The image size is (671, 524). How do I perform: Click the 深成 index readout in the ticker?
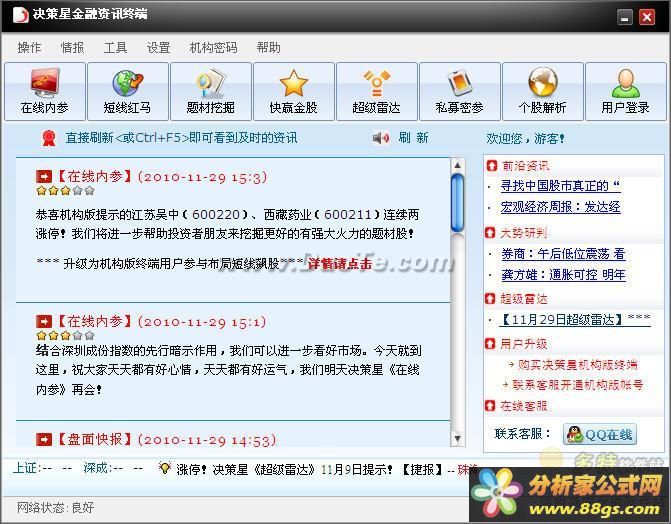point(113,468)
